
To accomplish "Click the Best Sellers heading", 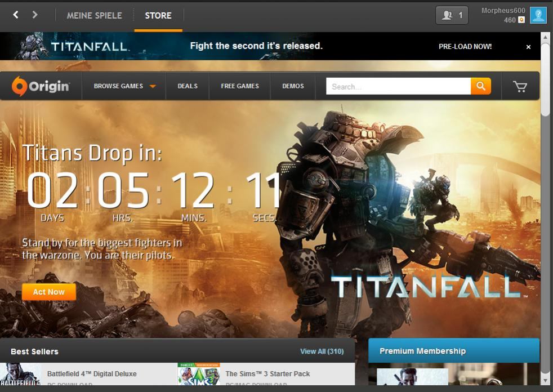I will click(34, 351).
